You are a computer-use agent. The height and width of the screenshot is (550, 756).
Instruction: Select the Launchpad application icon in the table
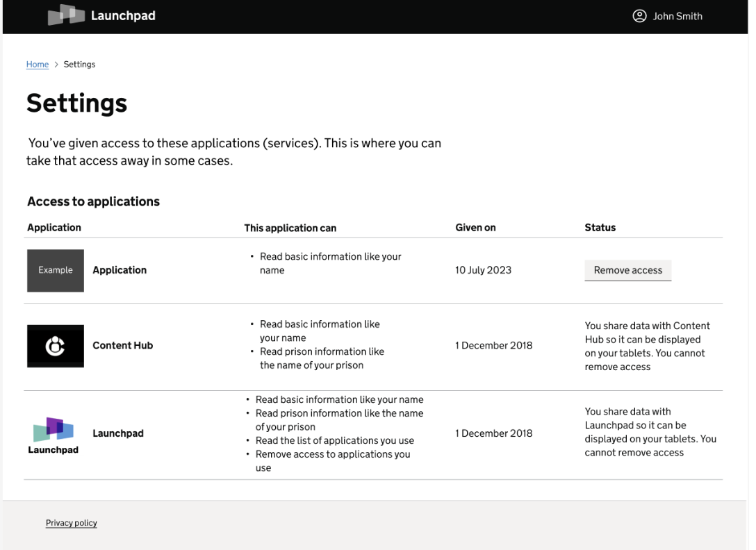(x=53, y=432)
